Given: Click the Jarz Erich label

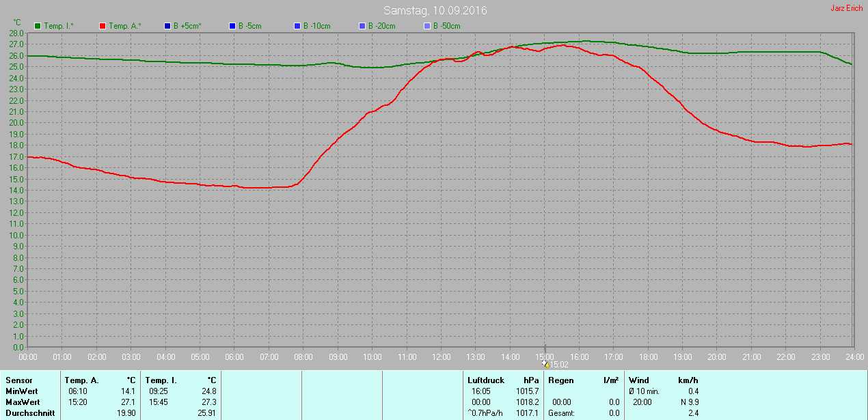Looking at the screenshot, I should 846,8.
